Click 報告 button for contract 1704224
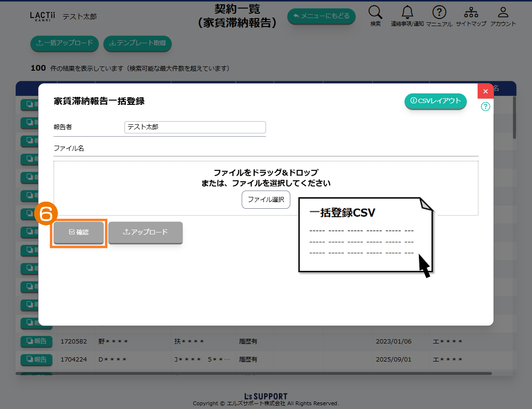532x409 pixels. [x=37, y=359]
